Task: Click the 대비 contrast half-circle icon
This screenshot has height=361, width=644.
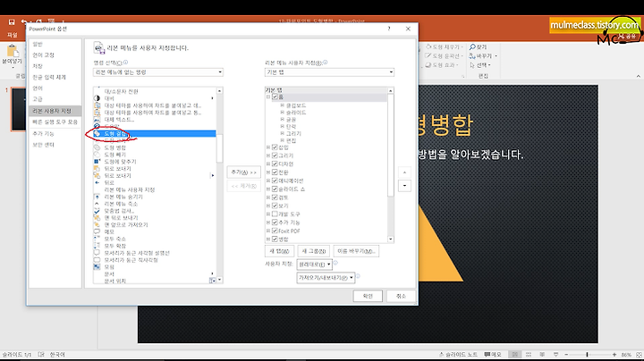Action: coord(97,98)
